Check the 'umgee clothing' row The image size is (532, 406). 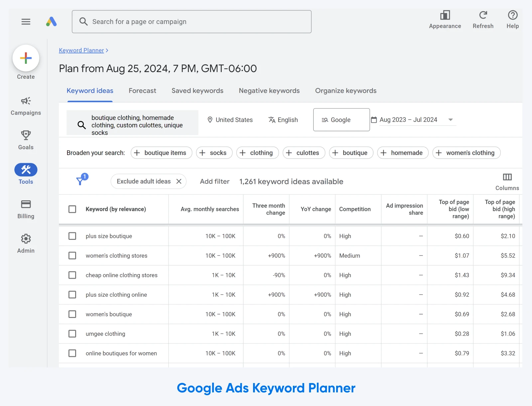tap(72, 334)
